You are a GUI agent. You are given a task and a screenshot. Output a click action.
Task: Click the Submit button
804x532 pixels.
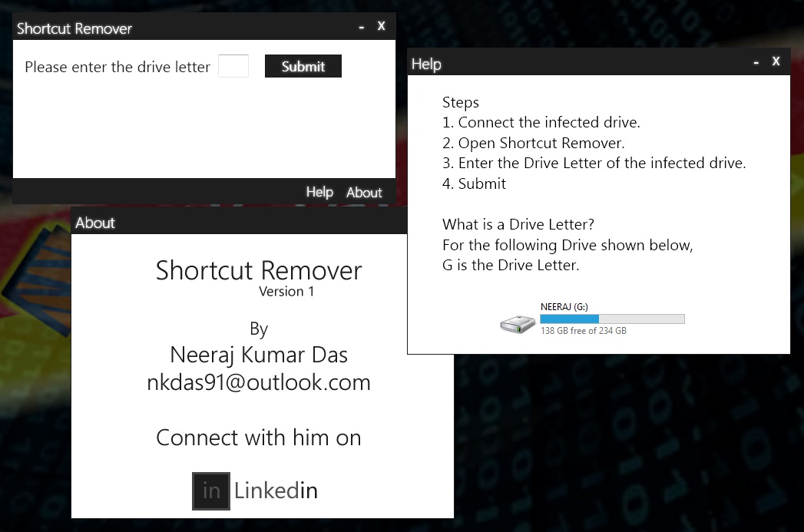click(x=303, y=66)
